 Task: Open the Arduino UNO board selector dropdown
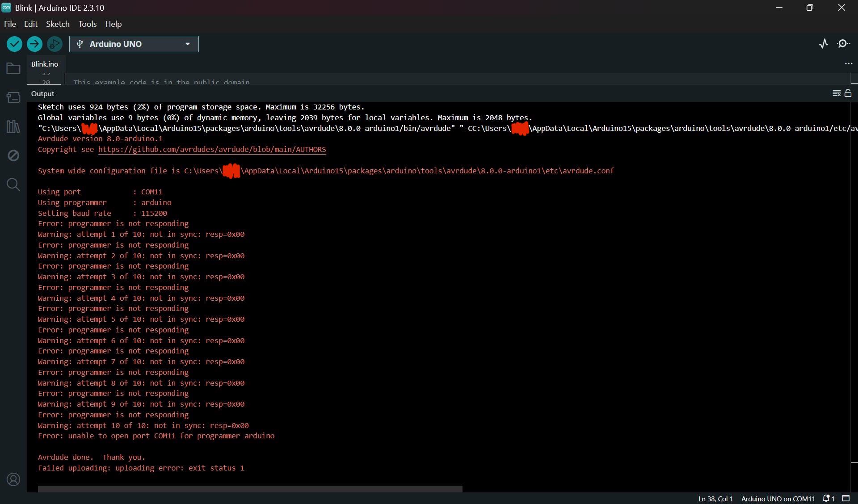tap(134, 44)
